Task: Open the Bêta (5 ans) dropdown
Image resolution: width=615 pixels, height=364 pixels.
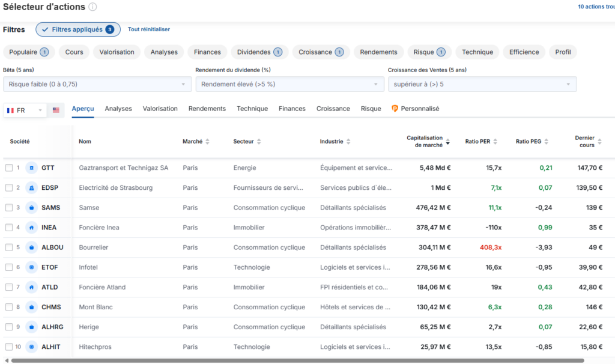Action: (x=97, y=84)
